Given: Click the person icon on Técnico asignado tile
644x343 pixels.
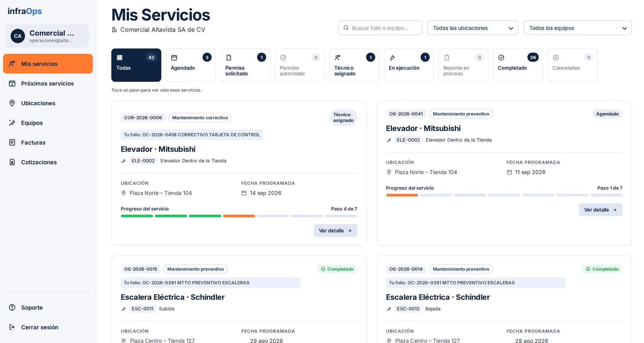Looking at the screenshot, I should click(338, 58).
